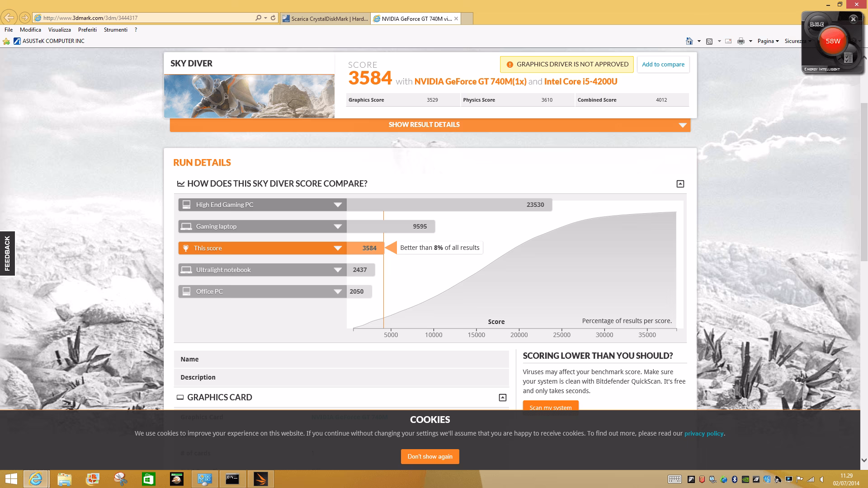868x488 pixels.
Task: Expand the High End Gaming PC dropdown
Action: [337, 205]
